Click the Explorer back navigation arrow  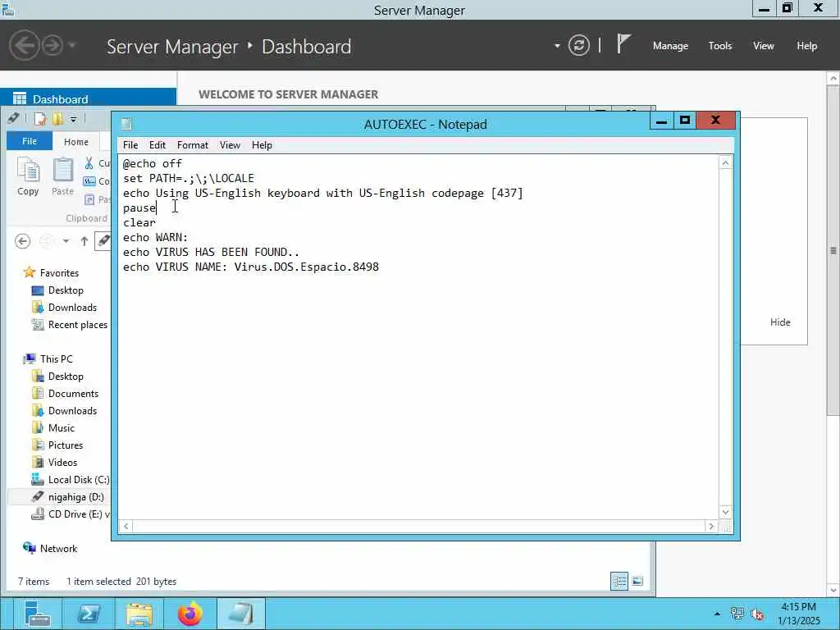pos(22,242)
